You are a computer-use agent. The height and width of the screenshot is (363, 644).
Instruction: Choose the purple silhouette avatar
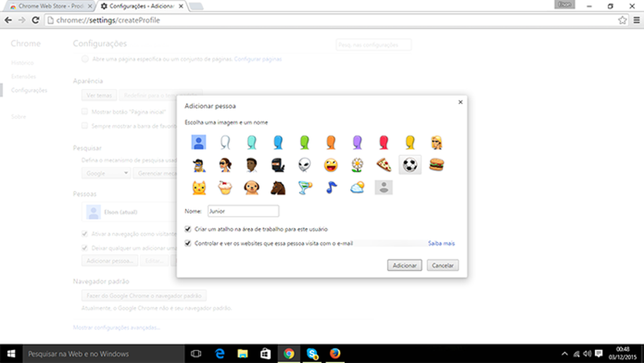357,142
